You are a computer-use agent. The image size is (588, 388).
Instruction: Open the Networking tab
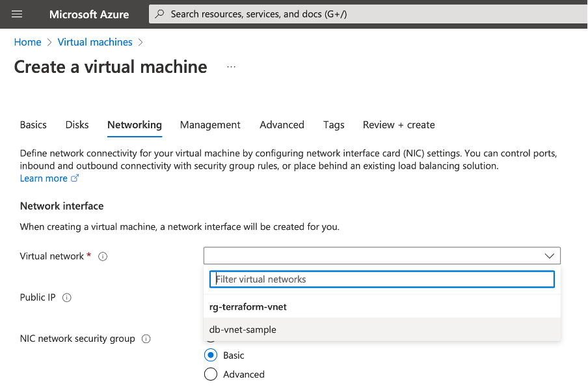click(x=135, y=125)
